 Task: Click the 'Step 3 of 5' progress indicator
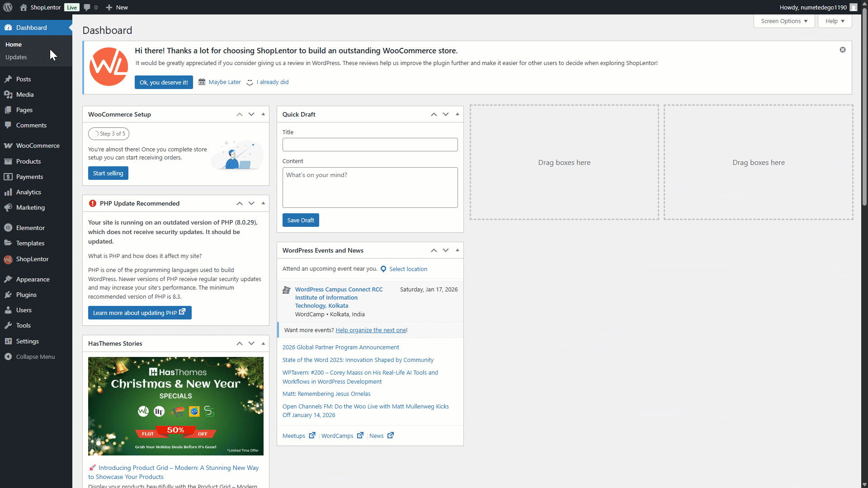coord(108,134)
